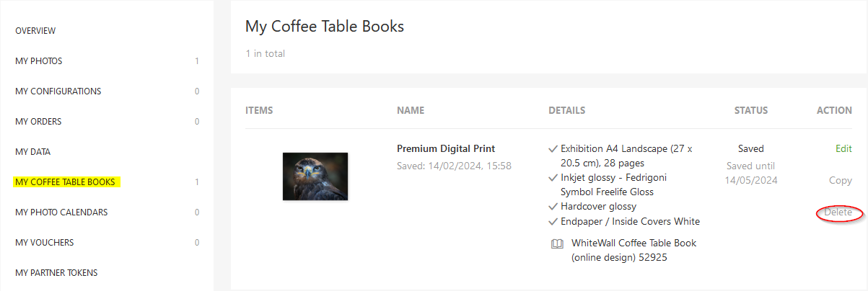868x291 pixels.
Task: Click the Name column header
Action: [411, 111]
